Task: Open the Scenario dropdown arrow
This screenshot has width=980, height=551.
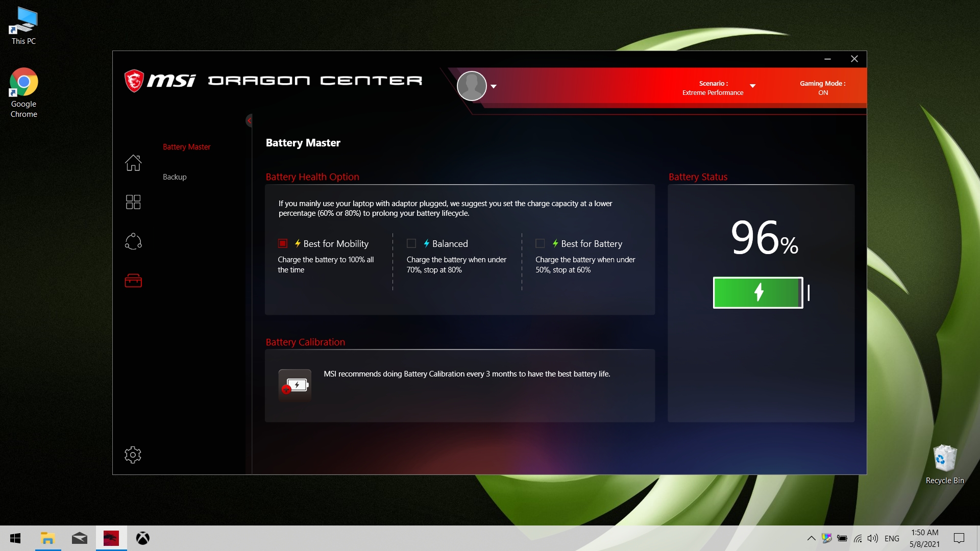Action: click(x=752, y=86)
